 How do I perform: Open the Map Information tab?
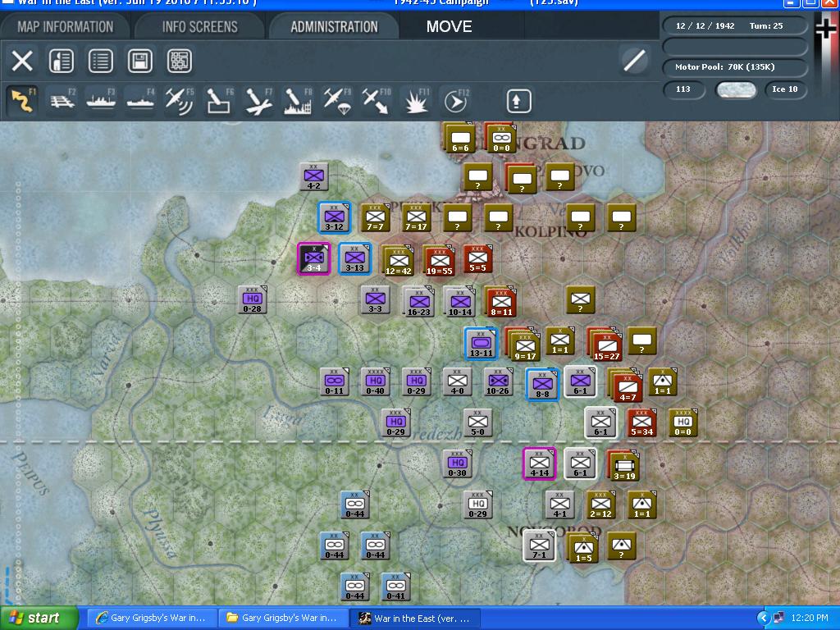[x=66, y=27]
